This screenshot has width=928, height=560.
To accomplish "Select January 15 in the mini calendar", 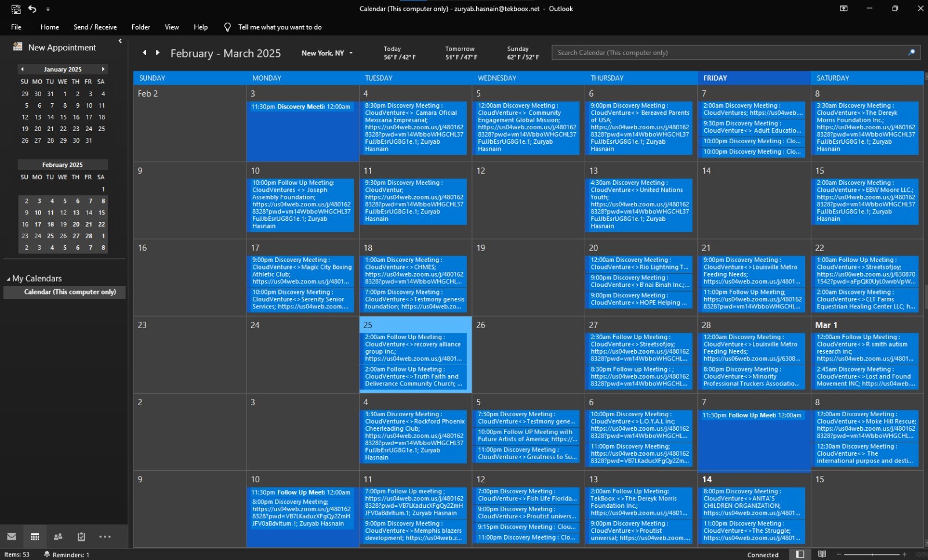I will (x=63, y=117).
